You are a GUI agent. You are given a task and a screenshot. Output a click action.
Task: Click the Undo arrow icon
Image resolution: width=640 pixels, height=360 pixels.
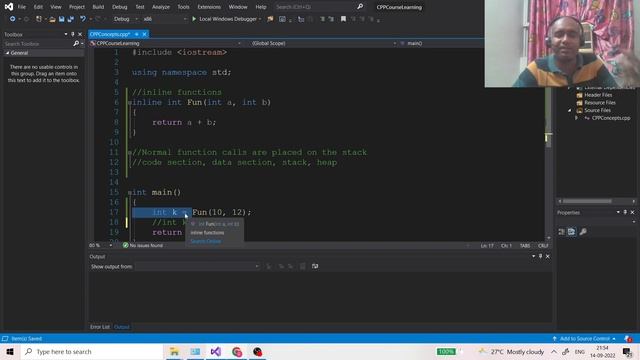pos(83,19)
